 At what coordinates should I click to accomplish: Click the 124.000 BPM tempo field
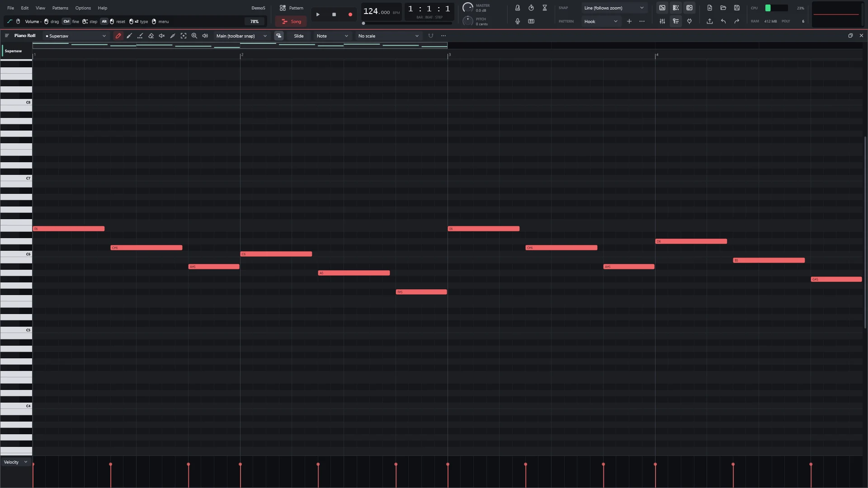coord(381,12)
